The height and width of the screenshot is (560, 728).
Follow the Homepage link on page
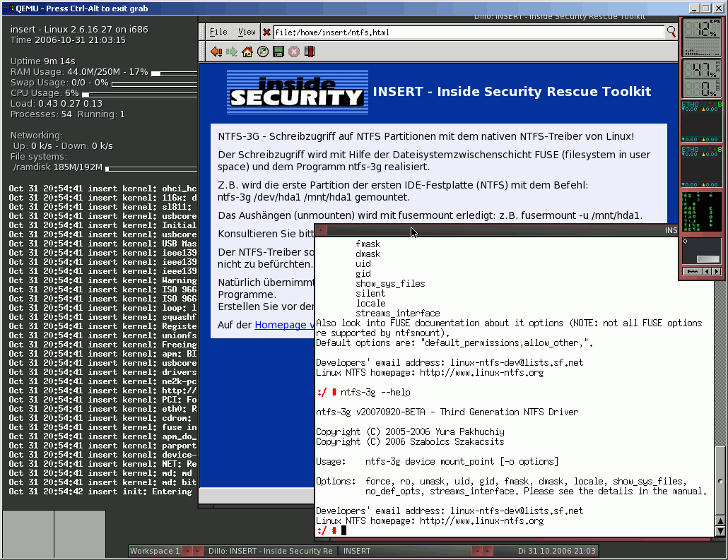tap(283, 325)
